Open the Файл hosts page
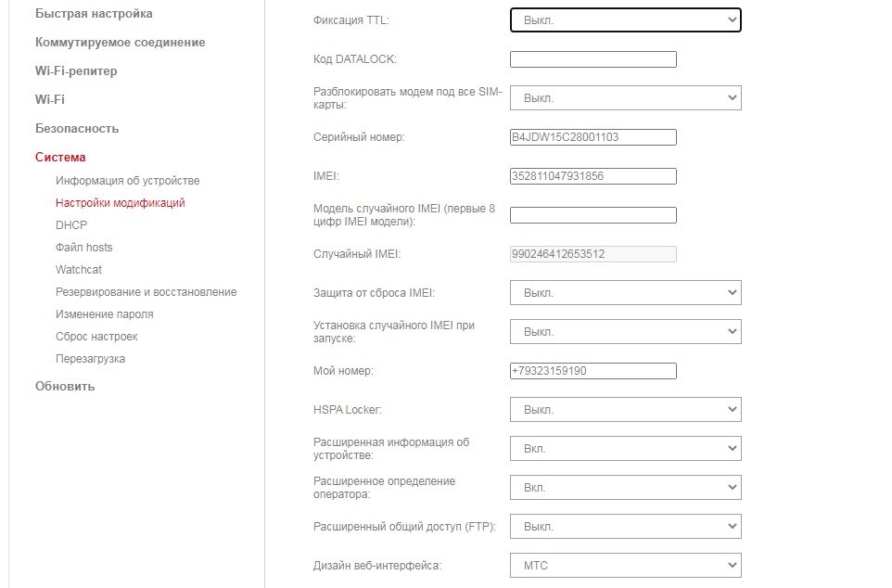The width and height of the screenshot is (892, 588). point(83,248)
